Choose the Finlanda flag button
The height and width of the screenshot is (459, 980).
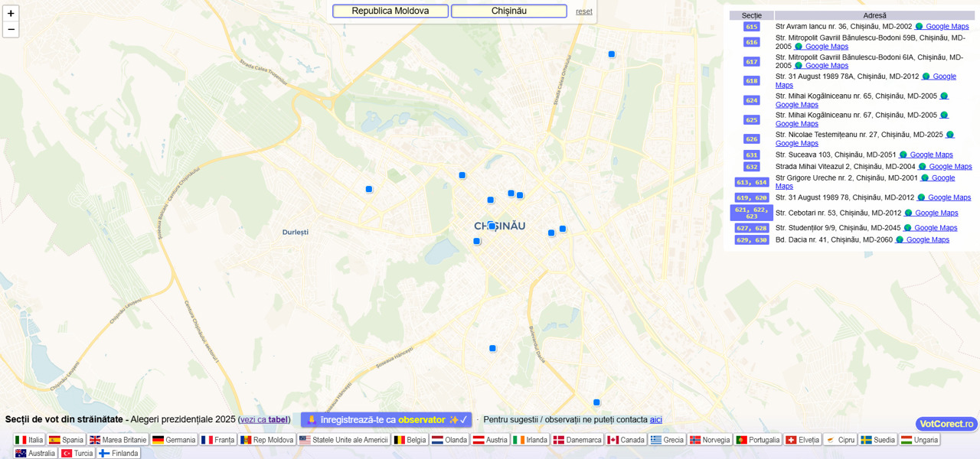(x=119, y=453)
